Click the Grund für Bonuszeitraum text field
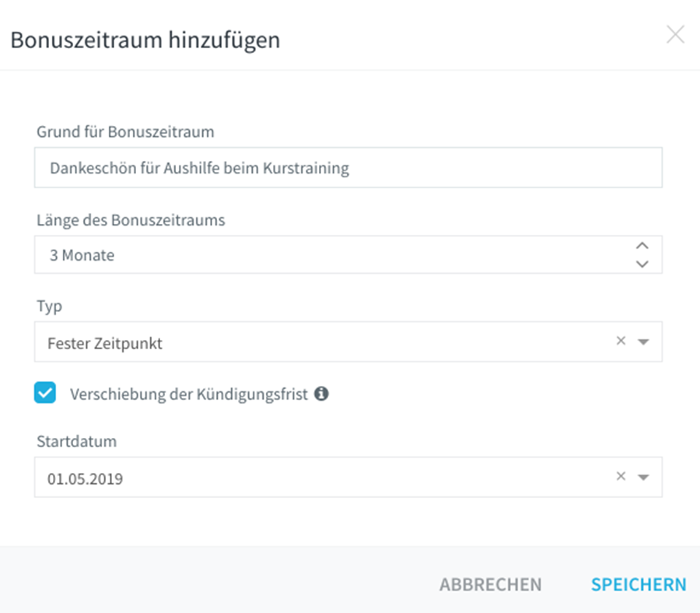Screen dimensions: 700x613 (x=348, y=167)
